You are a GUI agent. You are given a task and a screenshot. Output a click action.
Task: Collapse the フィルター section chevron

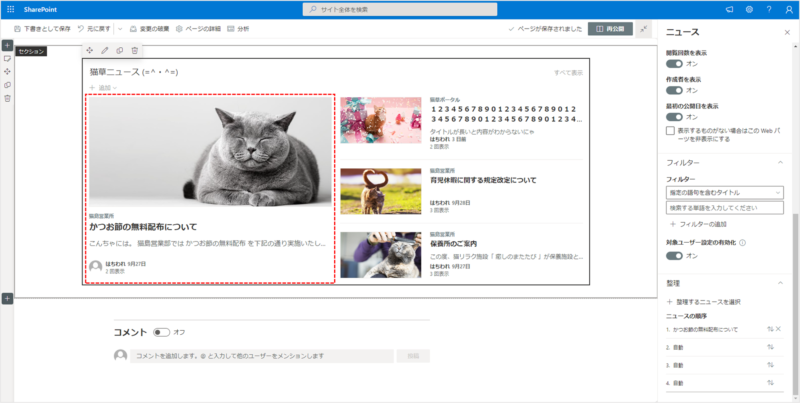coord(779,162)
